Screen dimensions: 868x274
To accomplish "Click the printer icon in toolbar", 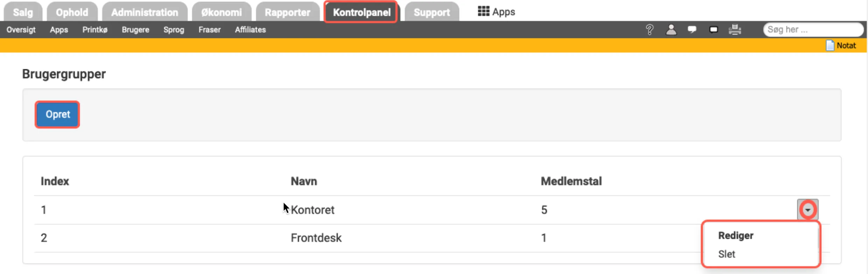I will (x=735, y=30).
